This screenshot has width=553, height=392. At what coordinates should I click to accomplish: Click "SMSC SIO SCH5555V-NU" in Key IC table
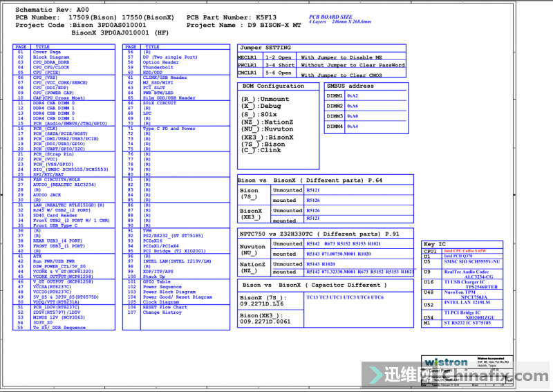pyautogui.click(x=472, y=262)
